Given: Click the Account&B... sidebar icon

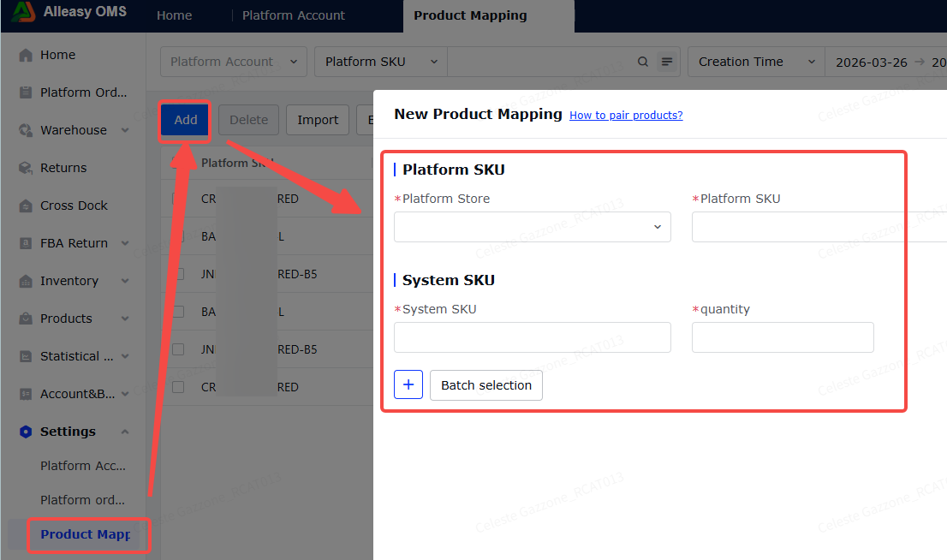Looking at the screenshot, I should coord(26,394).
